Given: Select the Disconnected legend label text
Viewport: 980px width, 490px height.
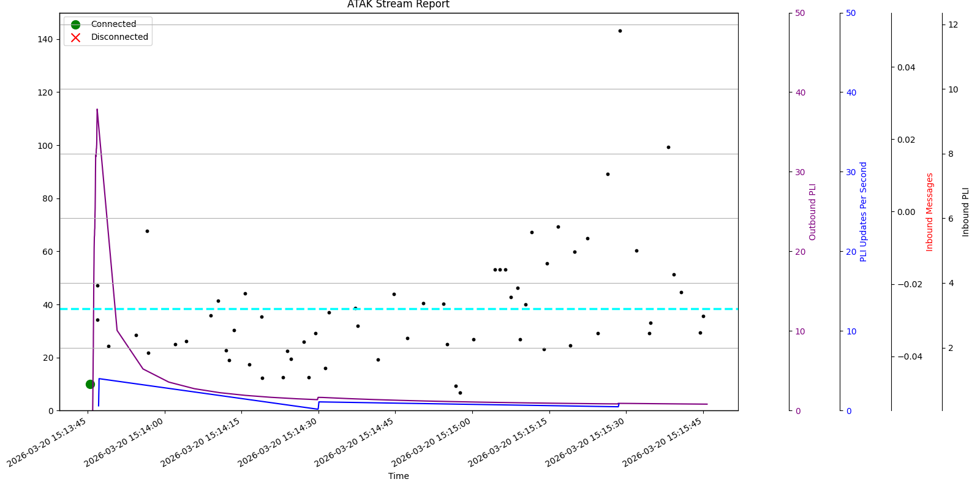Looking at the screenshot, I should (x=119, y=37).
